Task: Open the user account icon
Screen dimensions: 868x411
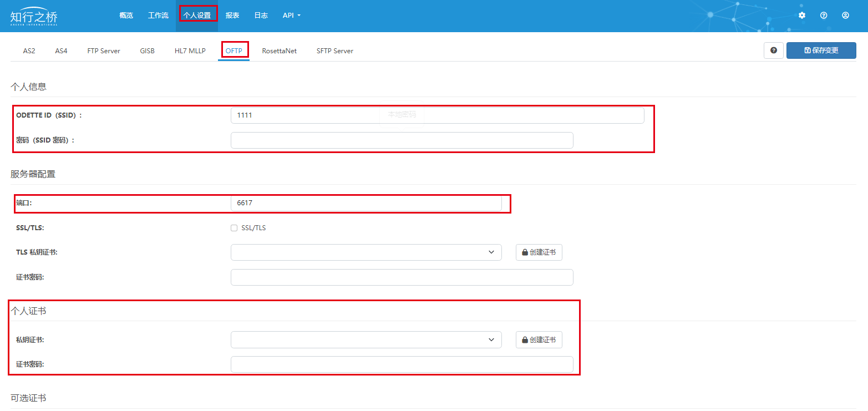Action: coord(845,16)
